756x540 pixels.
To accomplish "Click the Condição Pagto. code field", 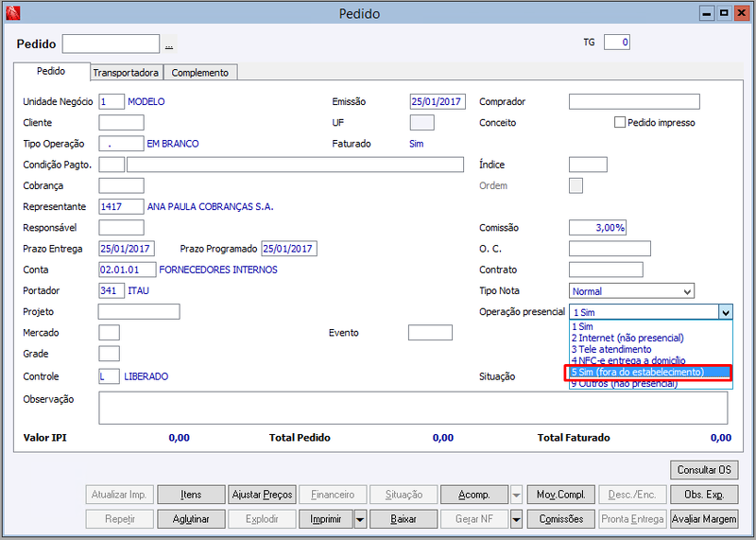I will tap(112, 165).
